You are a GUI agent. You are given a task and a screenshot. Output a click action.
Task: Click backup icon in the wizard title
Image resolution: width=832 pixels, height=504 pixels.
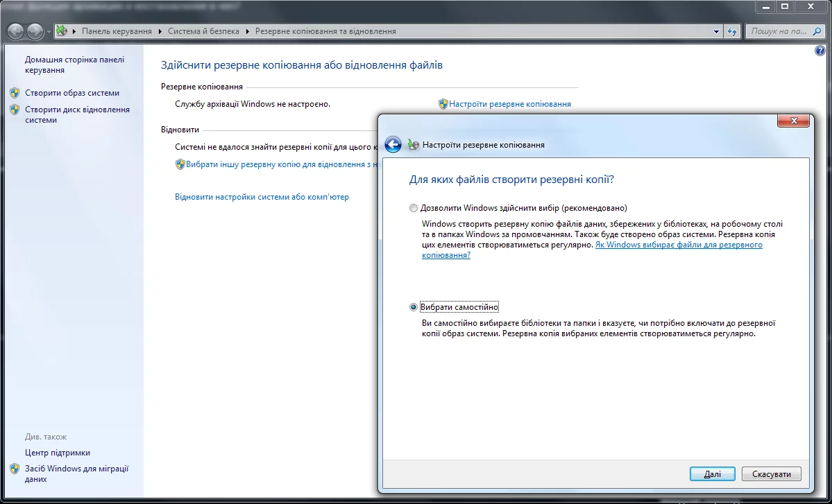tap(413, 144)
